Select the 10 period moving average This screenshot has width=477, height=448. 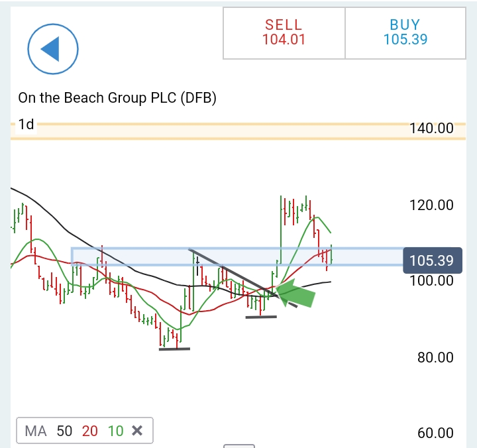(x=115, y=431)
